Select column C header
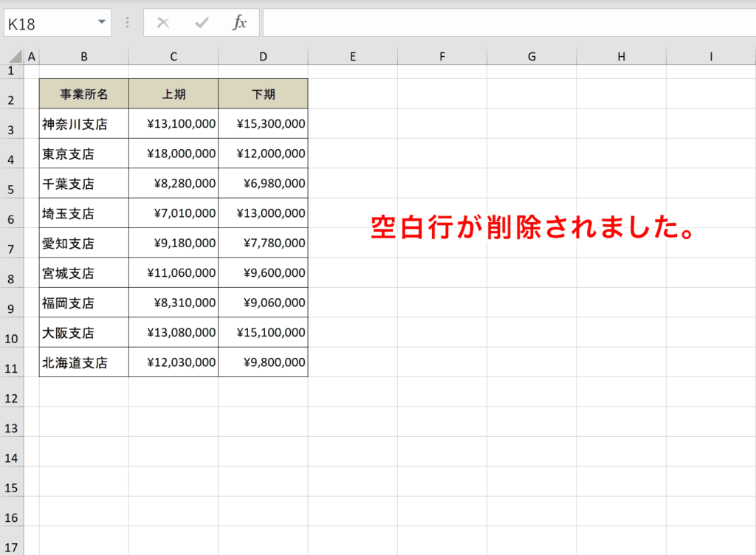This screenshot has height=555, width=756. 173,57
